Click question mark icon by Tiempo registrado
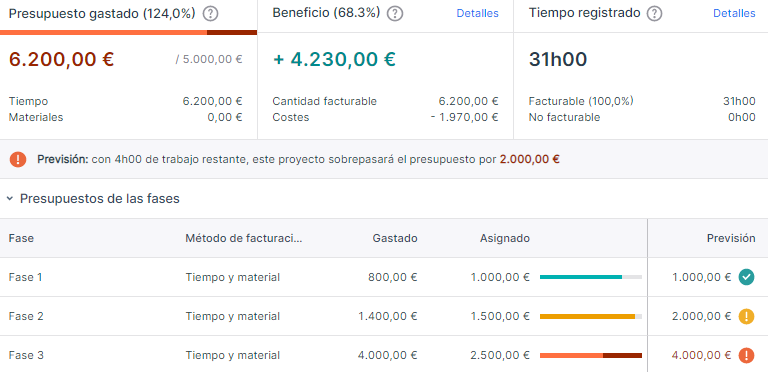768x372 pixels. (654, 14)
